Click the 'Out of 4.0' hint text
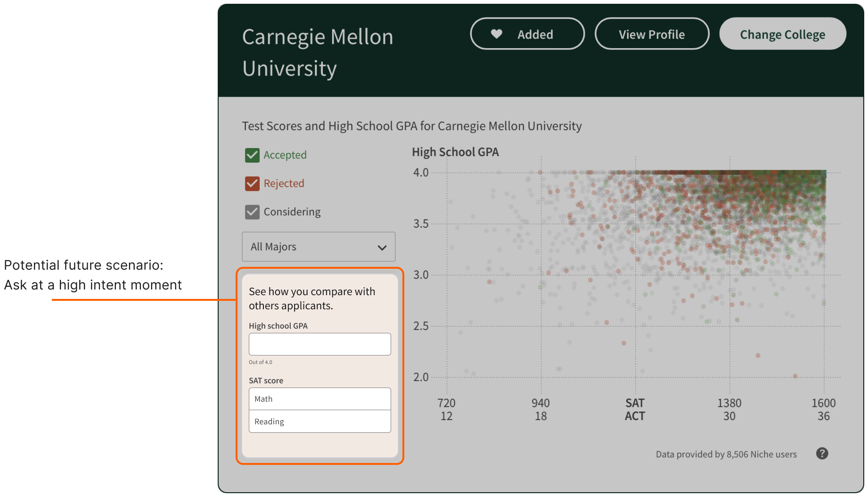Viewport: 868px width, 496px height. [261, 362]
